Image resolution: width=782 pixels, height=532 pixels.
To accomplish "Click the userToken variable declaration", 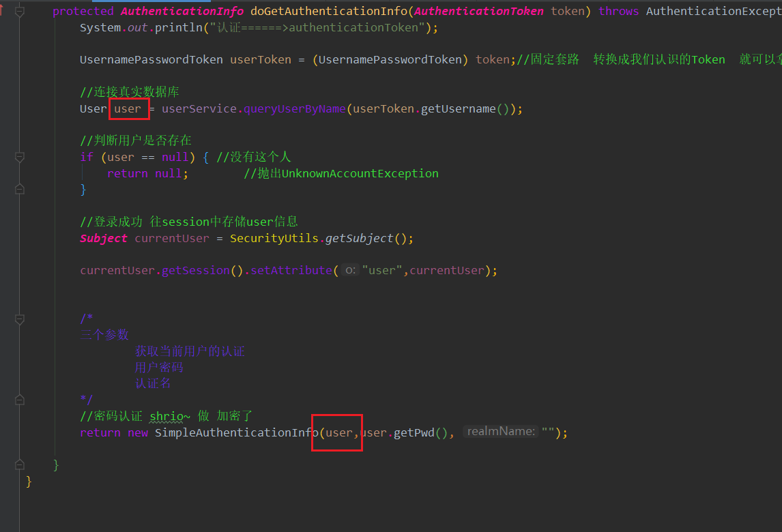I will (x=261, y=59).
